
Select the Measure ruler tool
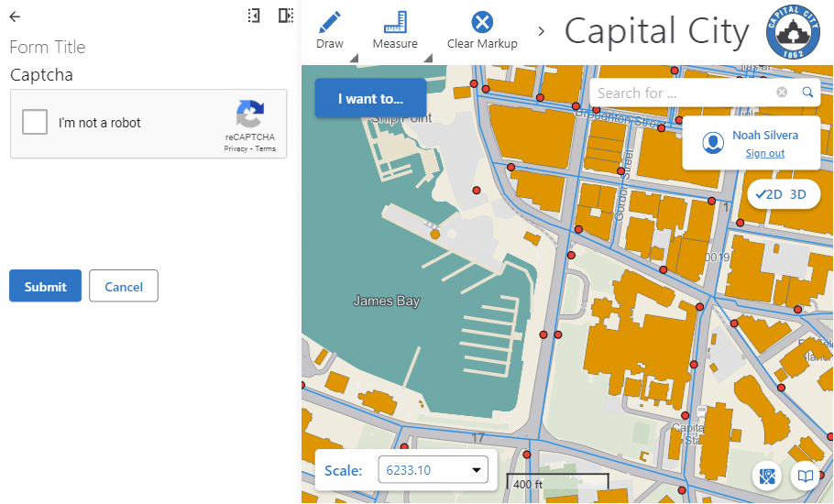click(395, 22)
